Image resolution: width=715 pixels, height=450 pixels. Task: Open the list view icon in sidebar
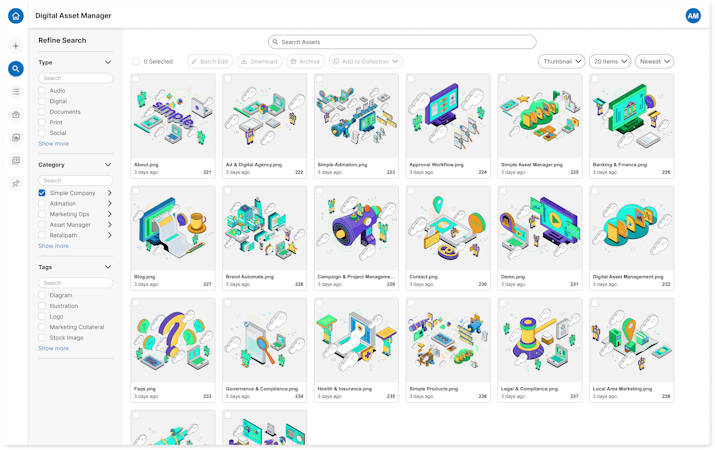click(x=16, y=92)
